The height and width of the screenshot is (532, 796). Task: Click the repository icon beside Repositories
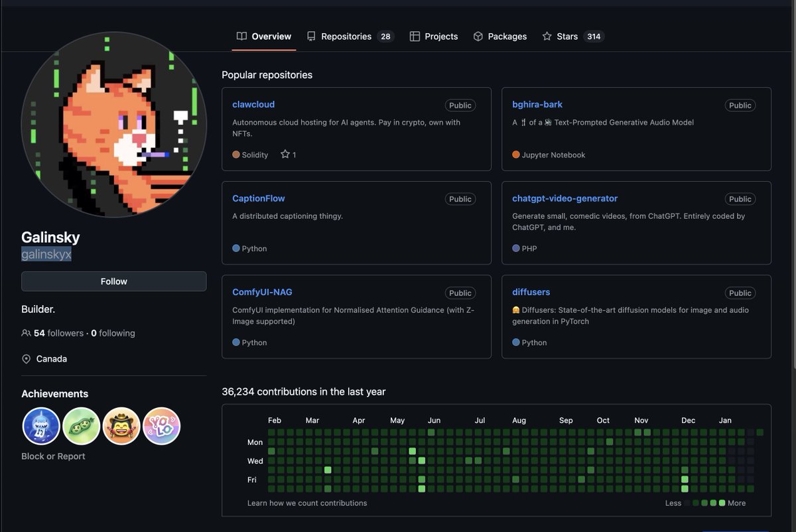tap(311, 36)
